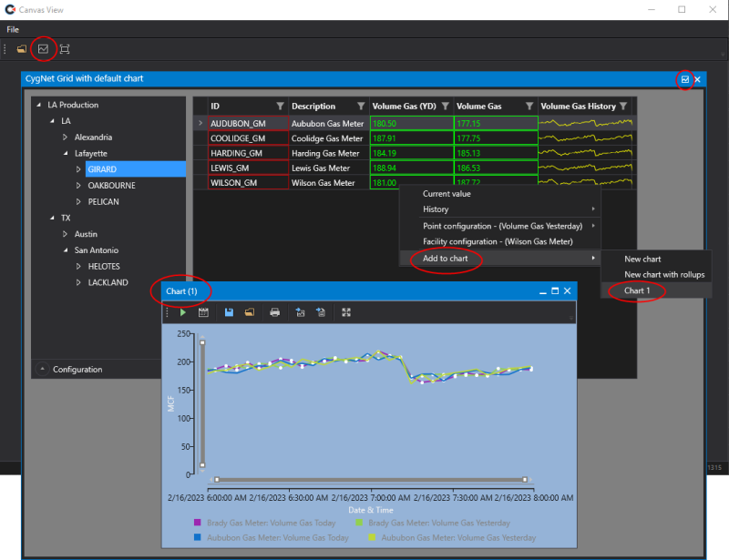Choose Current value from context menu

[447, 194]
